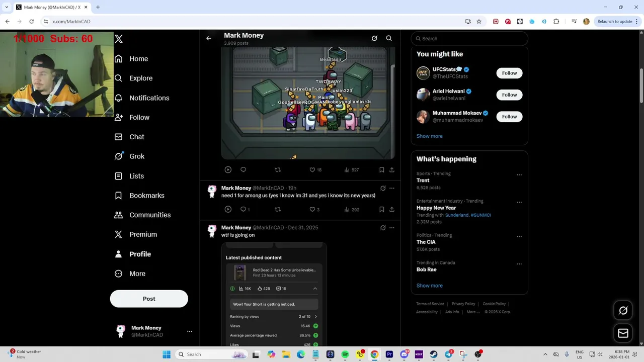Open account menu next to Mark Money

190,331
